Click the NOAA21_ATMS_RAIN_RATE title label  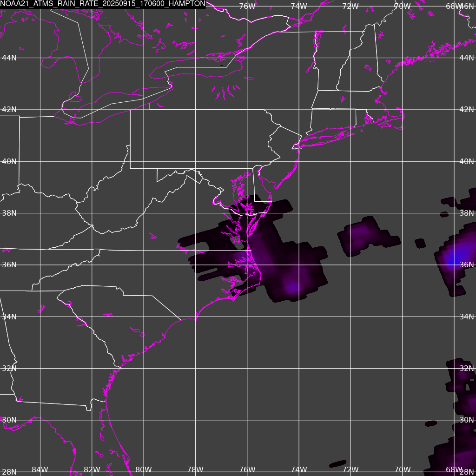coord(103,4)
